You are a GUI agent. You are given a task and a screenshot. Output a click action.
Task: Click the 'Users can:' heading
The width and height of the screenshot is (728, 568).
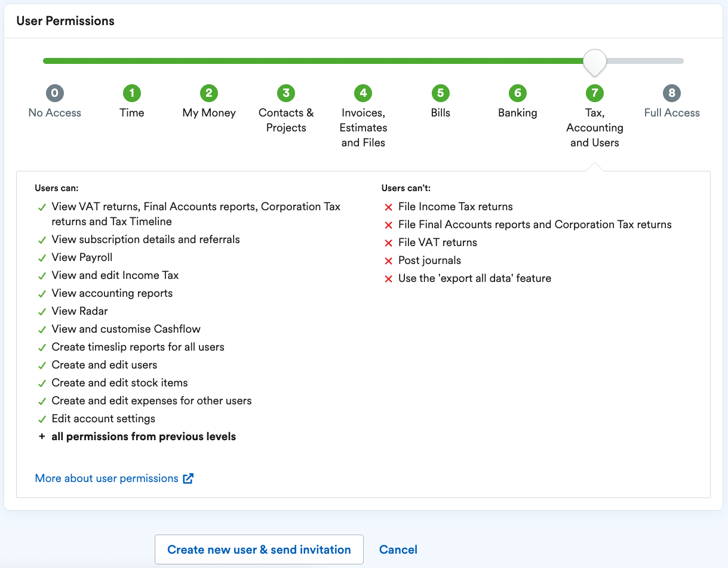click(x=57, y=188)
